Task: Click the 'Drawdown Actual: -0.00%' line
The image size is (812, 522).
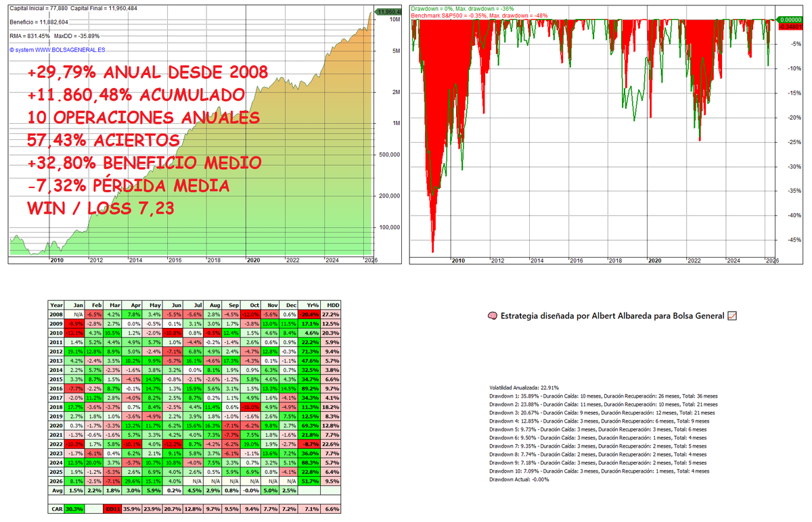Action: pos(519,479)
